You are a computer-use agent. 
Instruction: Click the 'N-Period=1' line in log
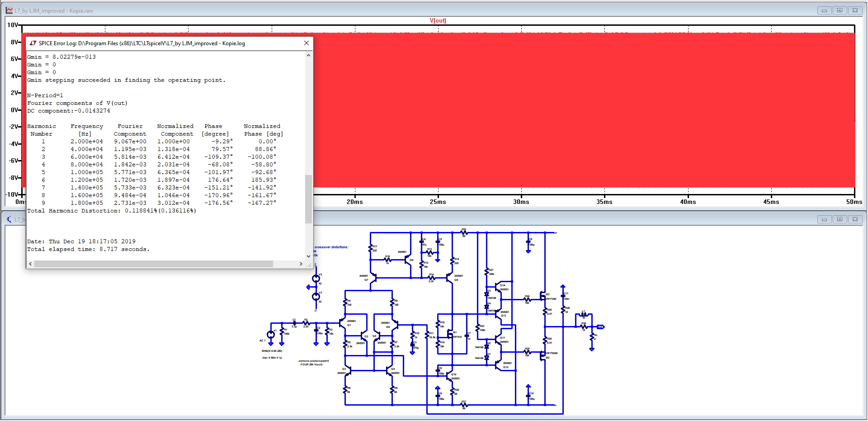coord(45,95)
